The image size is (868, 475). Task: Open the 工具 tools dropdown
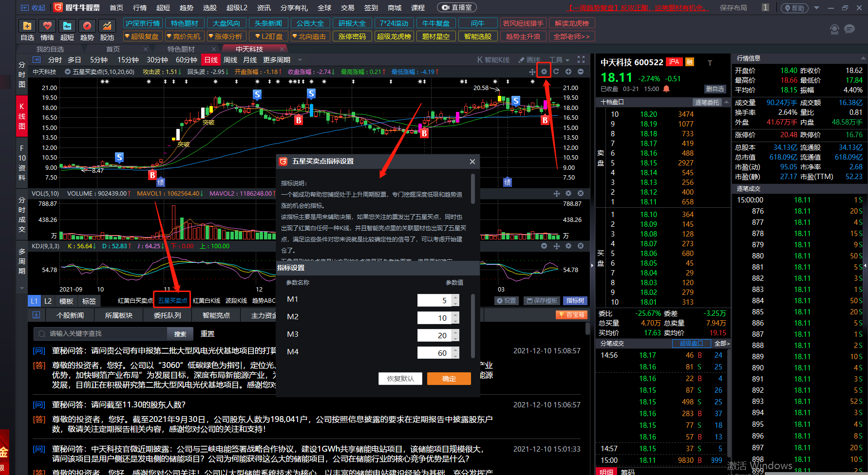(x=559, y=59)
